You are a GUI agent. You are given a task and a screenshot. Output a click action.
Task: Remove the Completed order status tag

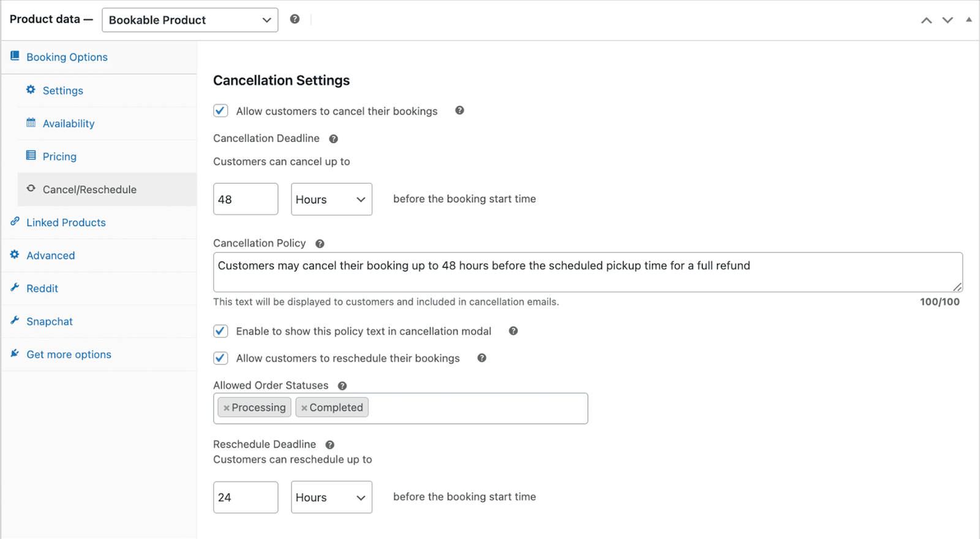pos(304,408)
